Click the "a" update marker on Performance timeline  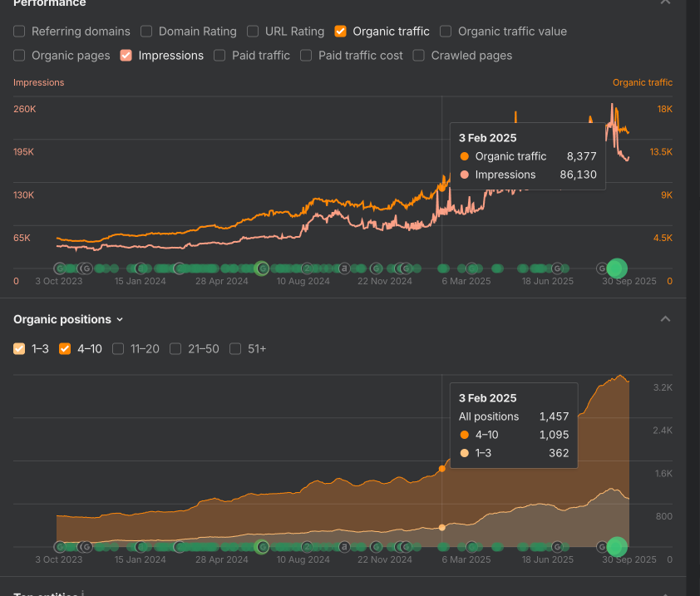(x=344, y=268)
